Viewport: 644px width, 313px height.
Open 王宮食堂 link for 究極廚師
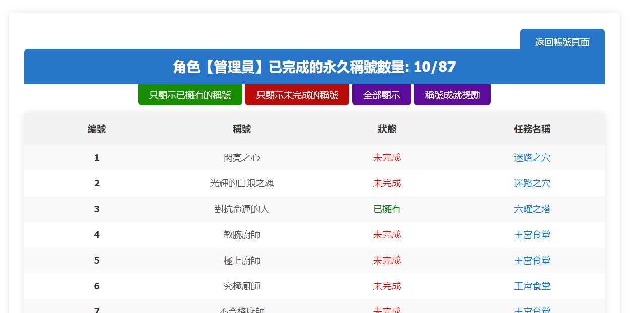pyautogui.click(x=532, y=286)
